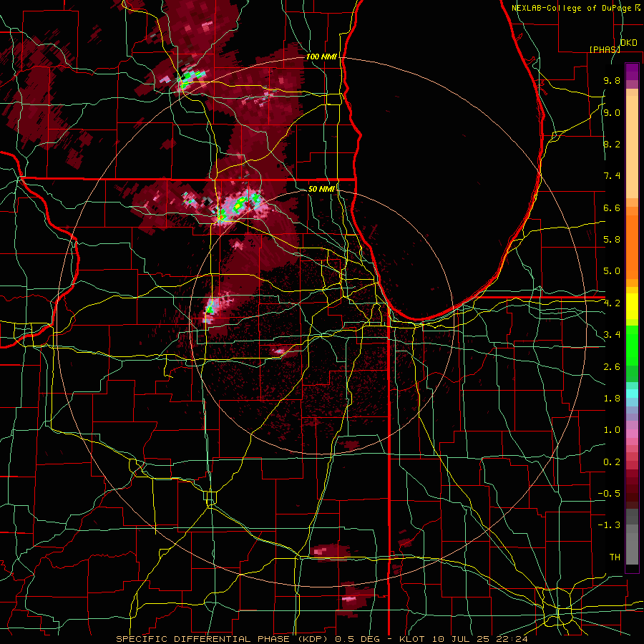Click the -1.3 scale value
This screenshot has width=644, height=644.
tap(609, 525)
